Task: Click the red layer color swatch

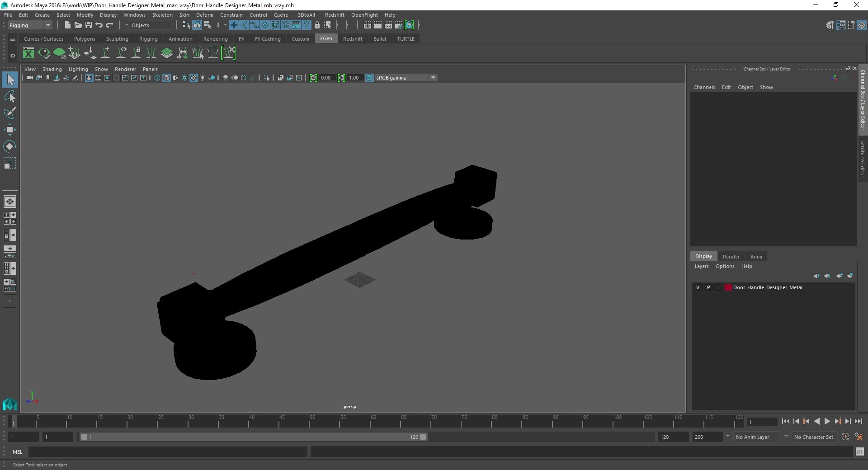Action: [728, 287]
